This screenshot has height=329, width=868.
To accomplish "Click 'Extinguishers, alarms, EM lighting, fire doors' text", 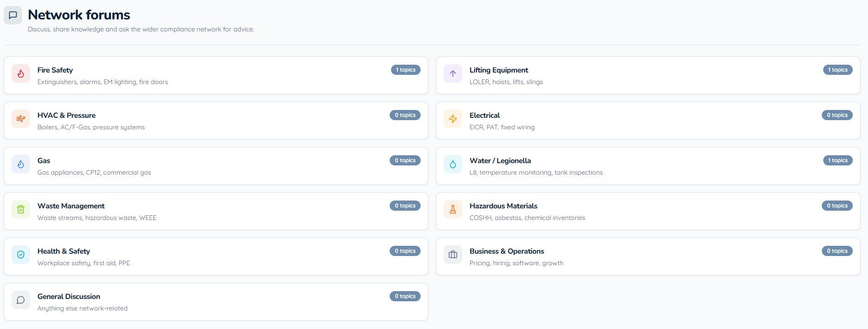I will click(x=102, y=82).
